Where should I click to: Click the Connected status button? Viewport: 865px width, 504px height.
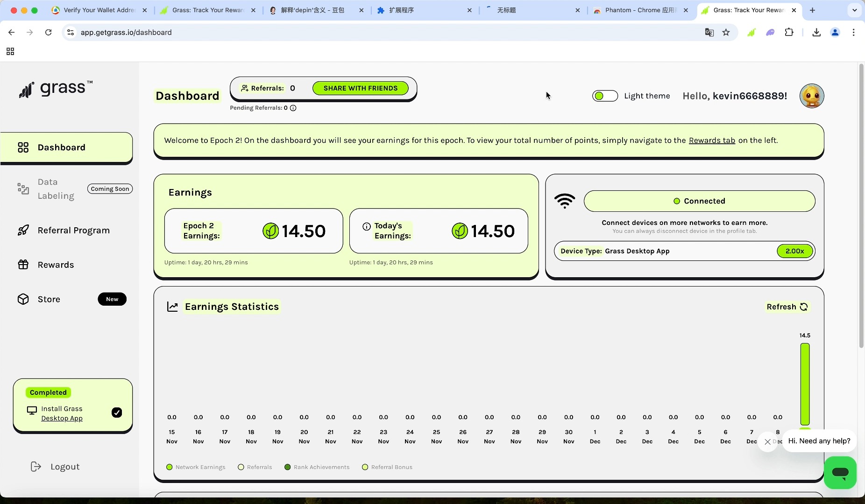pos(699,201)
